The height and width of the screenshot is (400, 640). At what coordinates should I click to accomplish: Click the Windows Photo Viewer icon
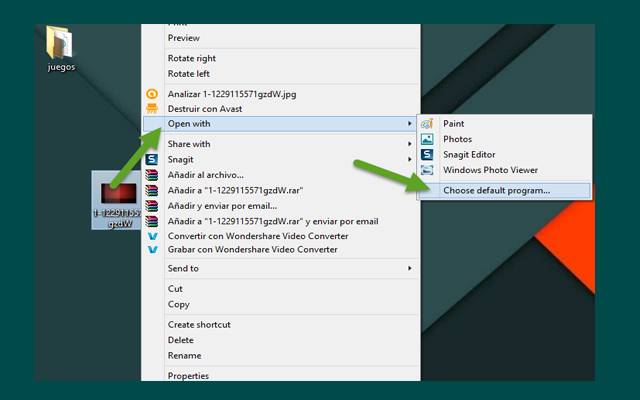tap(428, 170)
